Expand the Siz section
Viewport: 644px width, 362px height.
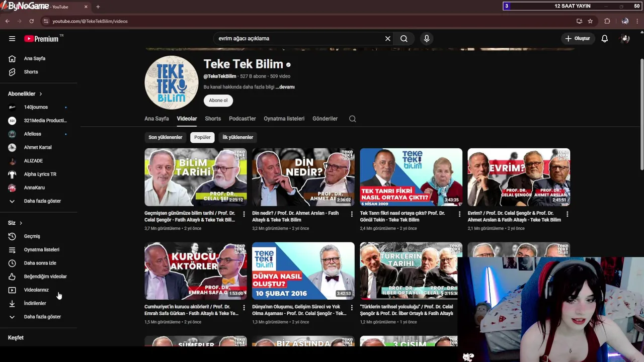(15, 223)
